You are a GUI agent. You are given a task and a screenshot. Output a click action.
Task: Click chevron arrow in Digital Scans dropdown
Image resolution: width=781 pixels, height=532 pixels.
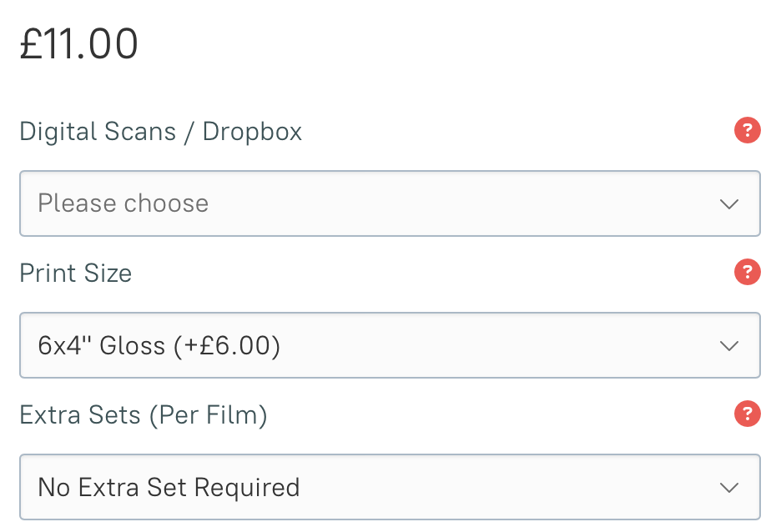(729, 204)
